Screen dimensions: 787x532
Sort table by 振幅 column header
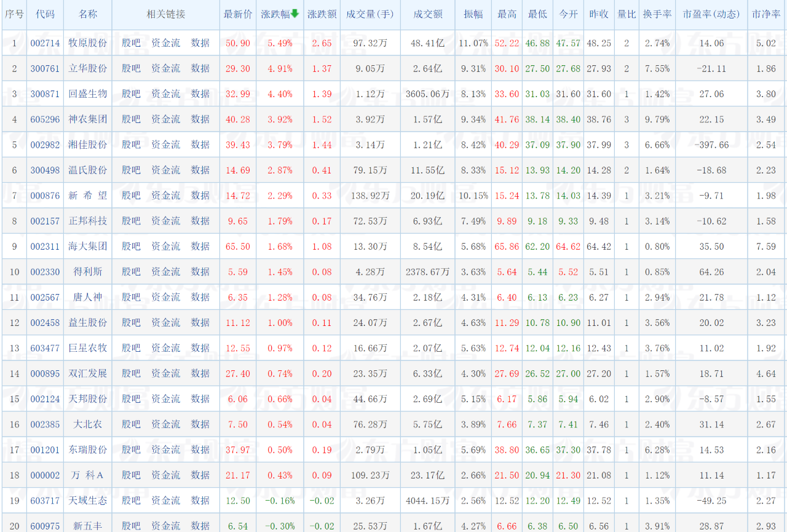tap(473, 14)
